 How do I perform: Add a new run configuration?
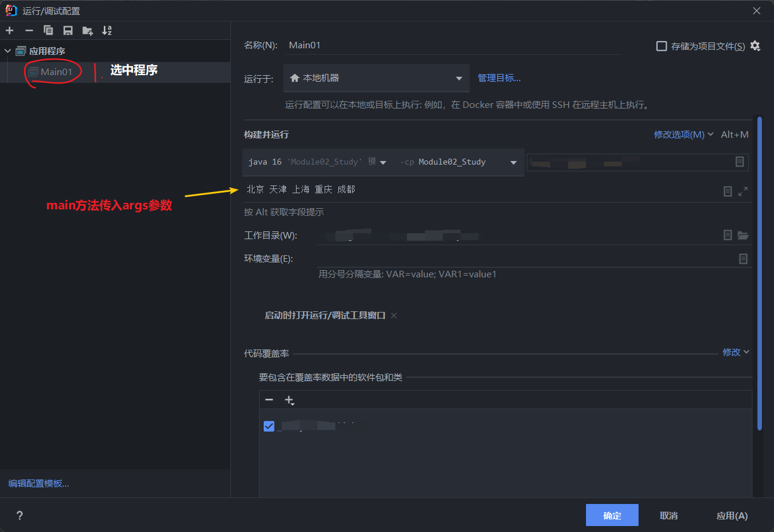(10, 30)
